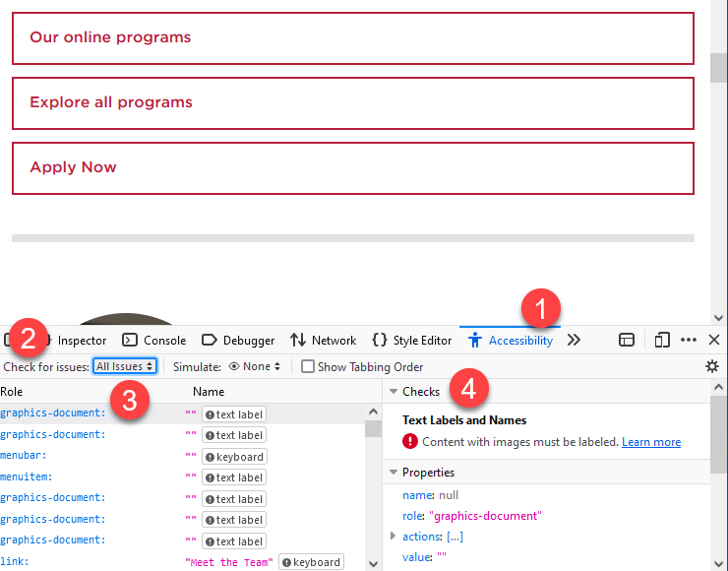Collapse the Checks section

(394, 392)
